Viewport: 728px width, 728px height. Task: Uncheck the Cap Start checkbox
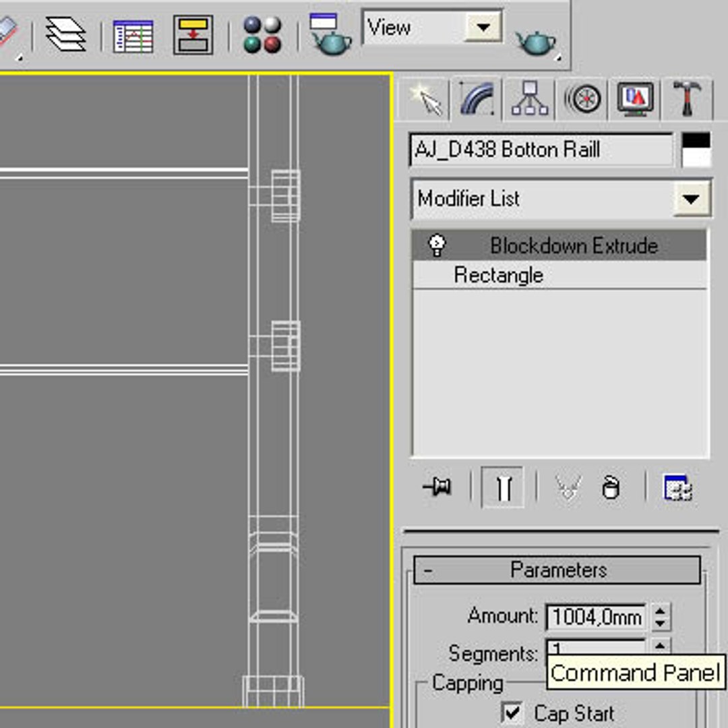coord(512,712)
